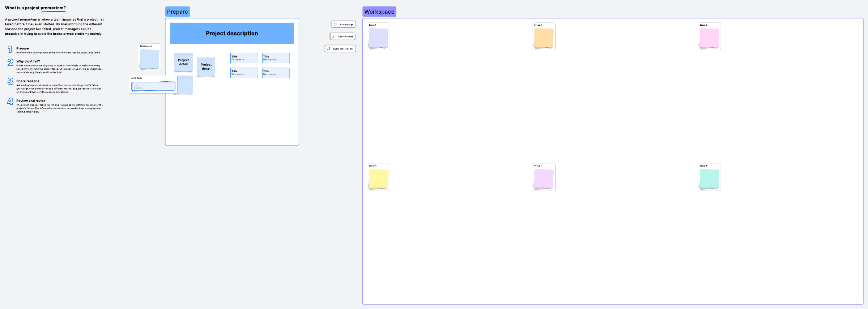Screen dimensions: 868x309
Task: Click the step 1 number icon
Action: (10, 50)
